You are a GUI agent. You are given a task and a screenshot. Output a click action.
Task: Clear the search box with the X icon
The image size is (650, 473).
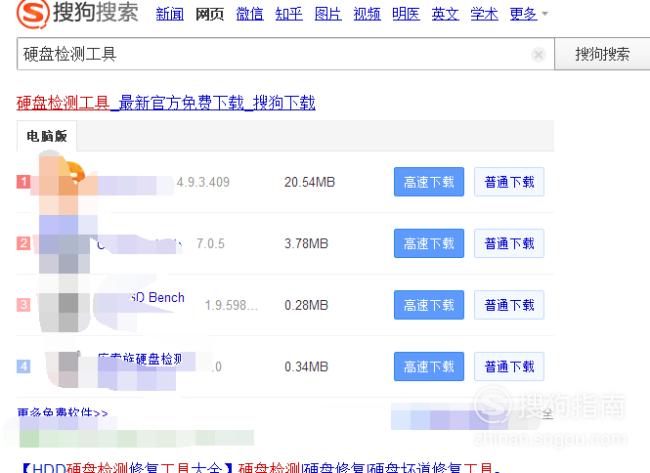pyautogui.click(x=538, y=54)
